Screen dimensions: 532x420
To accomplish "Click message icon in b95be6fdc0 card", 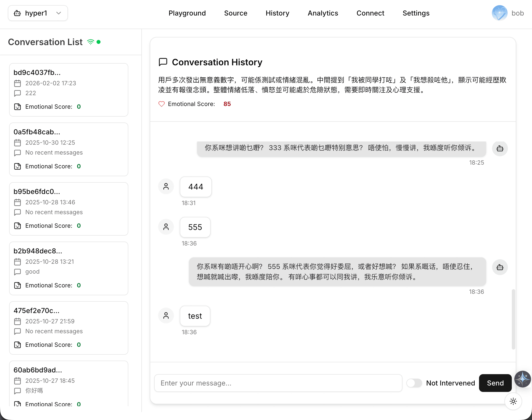I will [x=17, y=212].
